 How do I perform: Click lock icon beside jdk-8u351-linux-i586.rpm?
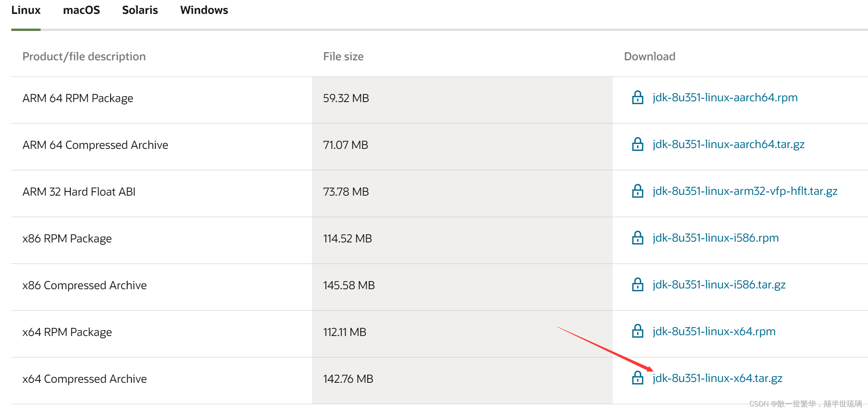[x=638, y=238]
